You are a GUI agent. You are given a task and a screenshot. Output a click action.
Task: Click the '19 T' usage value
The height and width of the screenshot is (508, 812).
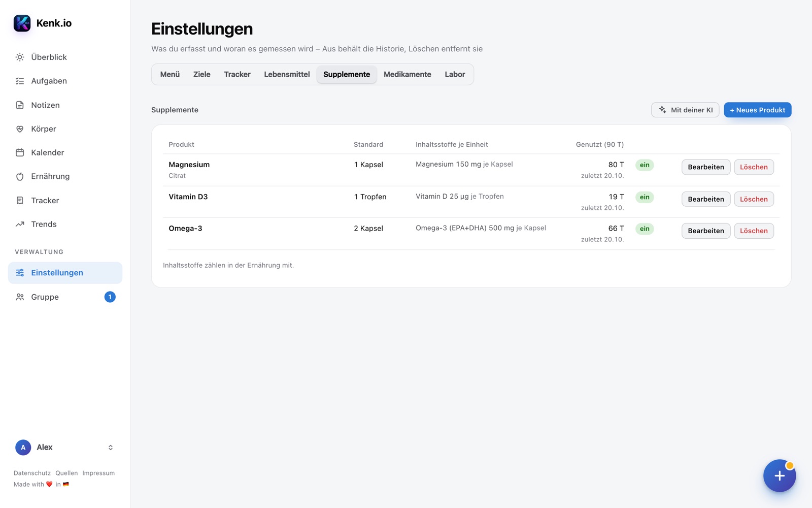click(x=616, y=197)
